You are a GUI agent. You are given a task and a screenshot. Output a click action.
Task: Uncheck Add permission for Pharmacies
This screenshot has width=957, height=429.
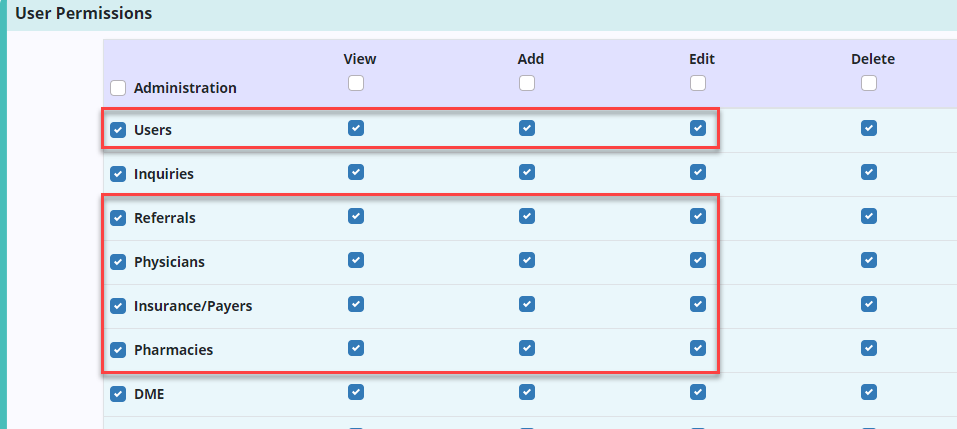(527, 348)
